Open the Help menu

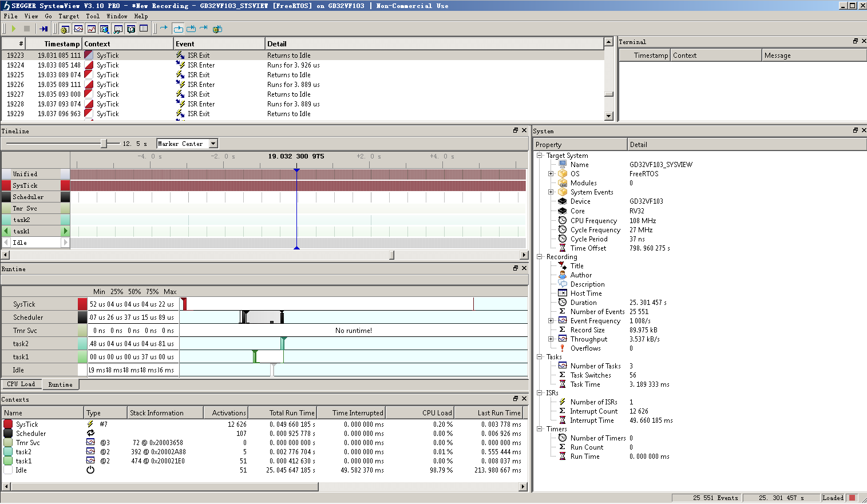pyautogui.click(x=141, y=16)
